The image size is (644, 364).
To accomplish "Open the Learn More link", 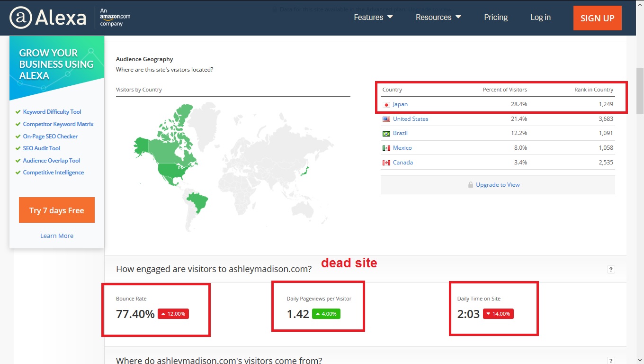I will point(57,236).
